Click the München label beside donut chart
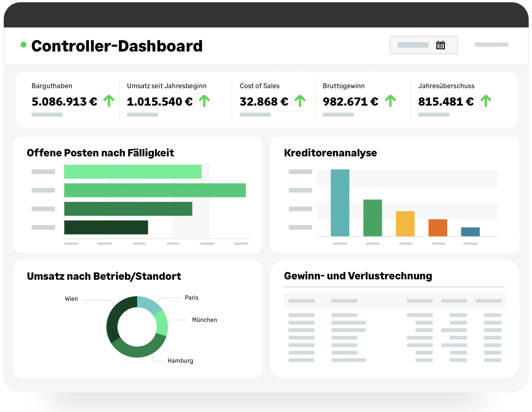Screen dimensions: 532x412 click(204, 320)
